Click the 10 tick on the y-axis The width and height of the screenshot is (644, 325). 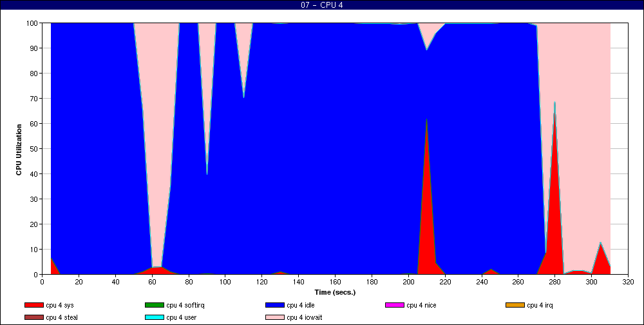point(35,250)
